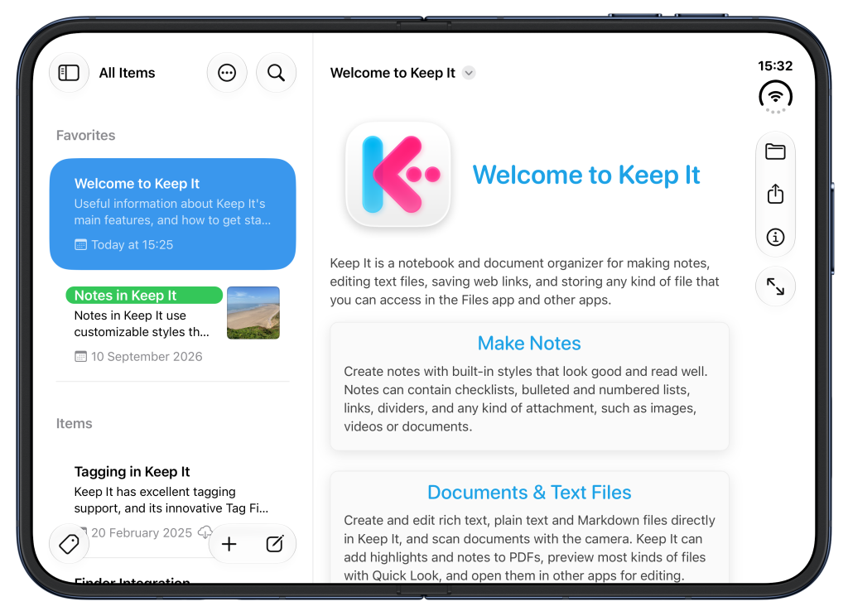This screenshot has width=848, height=616.
Task: Show info for this note
Action: coord(775,237)
